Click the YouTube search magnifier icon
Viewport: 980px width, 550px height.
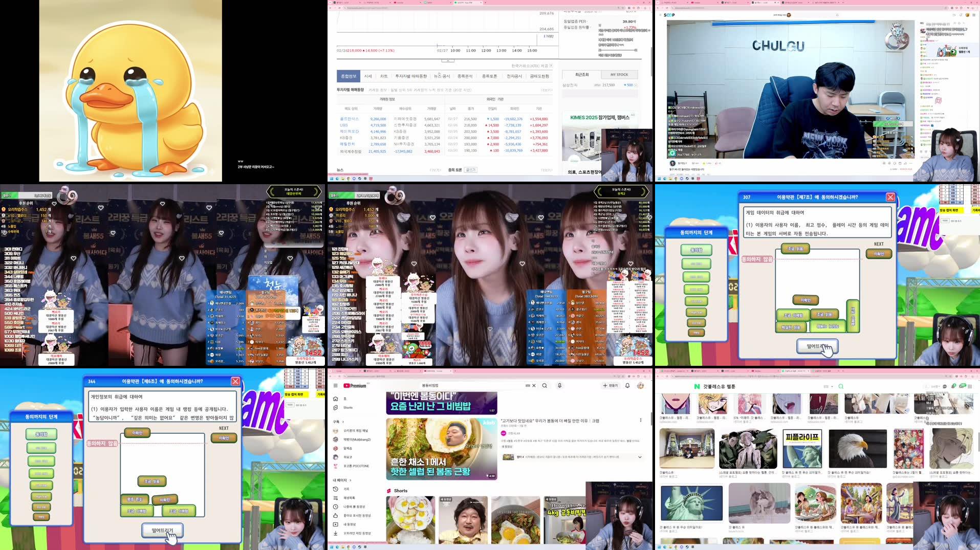(x=545, y=385)
